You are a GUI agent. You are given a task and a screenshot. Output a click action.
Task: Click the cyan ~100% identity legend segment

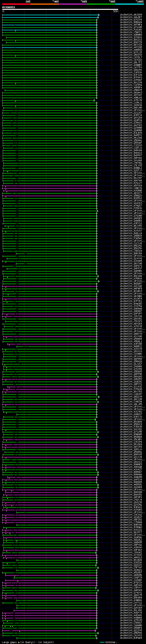tap(130, 4)
